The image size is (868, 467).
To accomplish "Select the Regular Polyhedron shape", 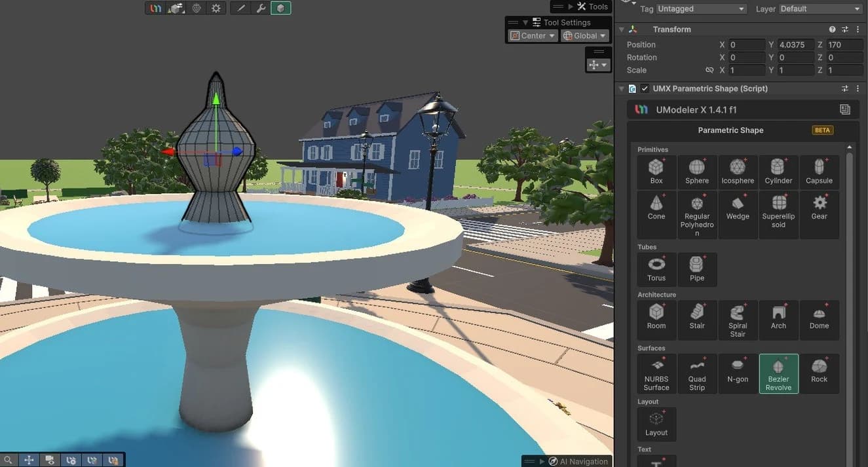I will pos(697,215).
